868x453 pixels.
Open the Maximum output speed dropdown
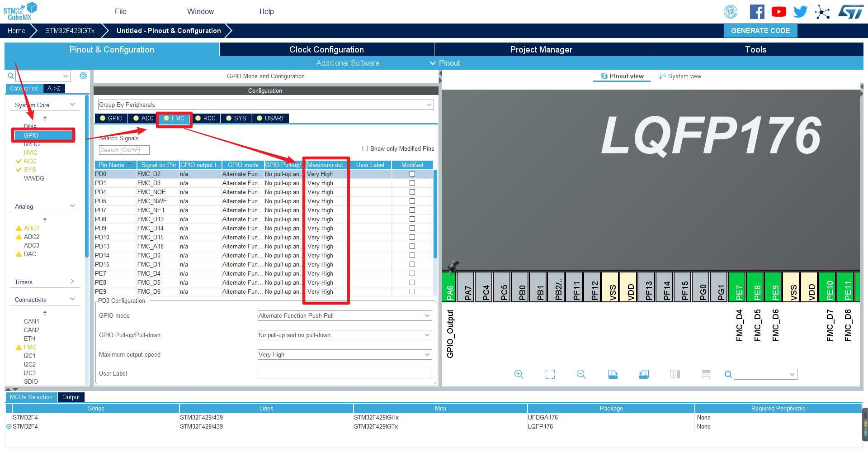pyautogui.click(x=344, y=354)
